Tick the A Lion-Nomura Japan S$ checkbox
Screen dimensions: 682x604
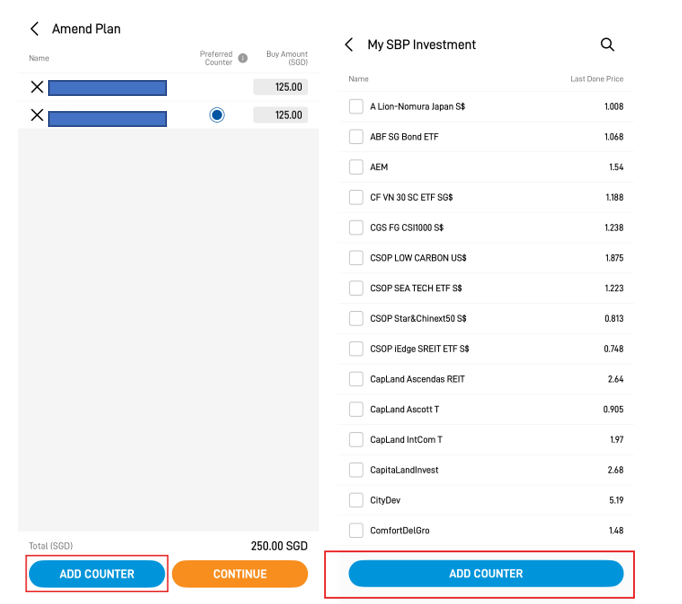[x=356, y=106]
